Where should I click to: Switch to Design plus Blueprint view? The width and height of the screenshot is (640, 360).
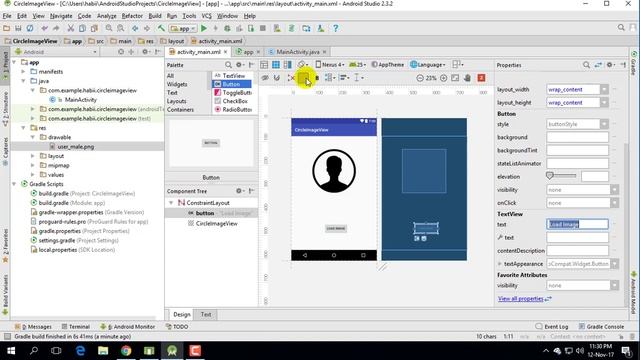(x=288, y=65)
